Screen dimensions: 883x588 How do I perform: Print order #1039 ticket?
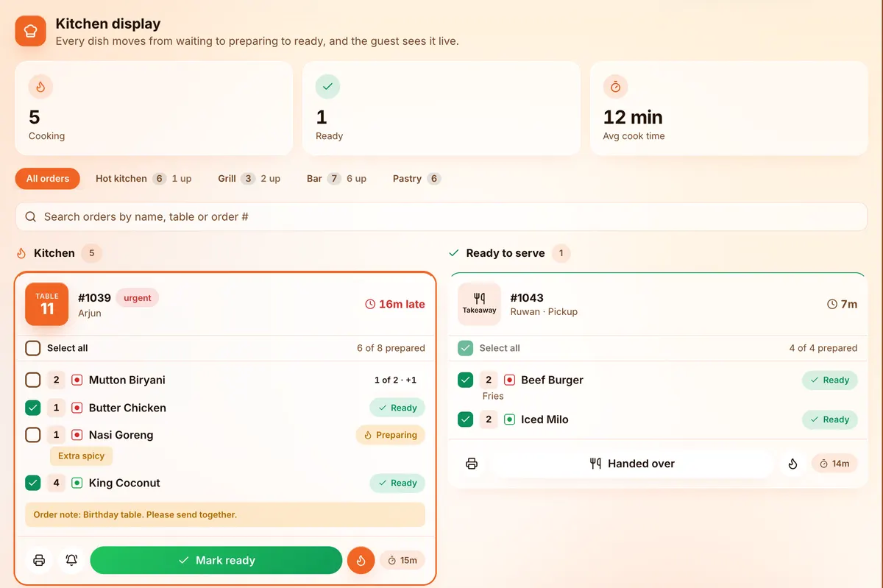point(39,560)
